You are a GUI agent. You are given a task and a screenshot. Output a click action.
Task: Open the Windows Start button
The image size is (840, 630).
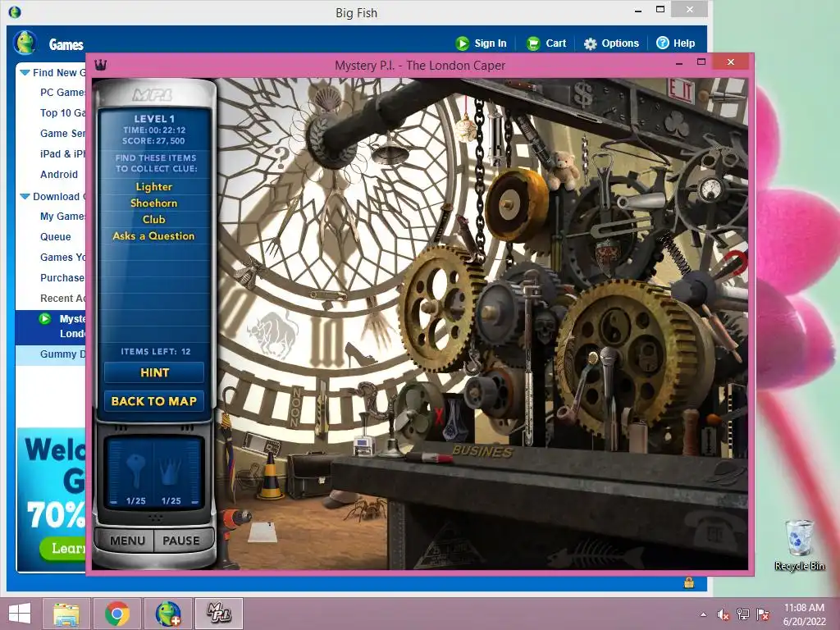coord(20,614)
